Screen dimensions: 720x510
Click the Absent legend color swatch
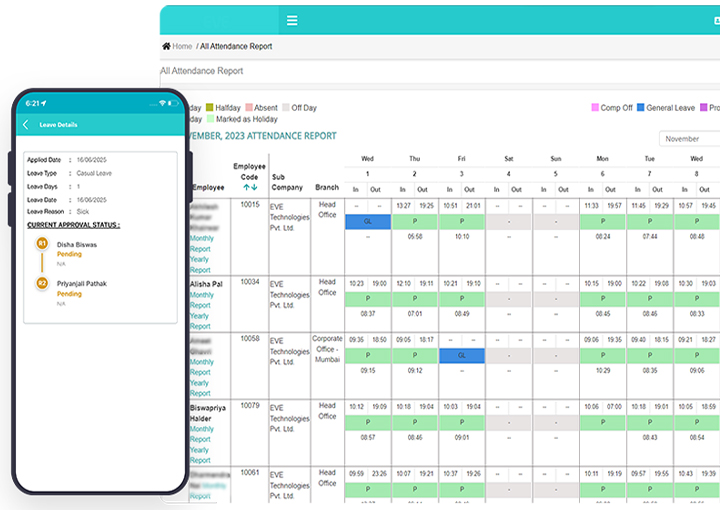coord(249,107)
